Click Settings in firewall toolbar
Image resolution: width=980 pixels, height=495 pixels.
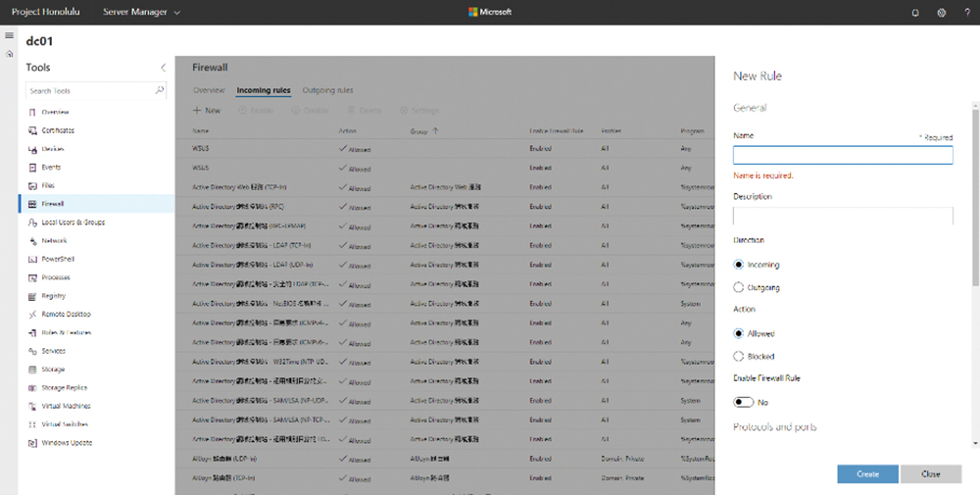pyautogui.click(x=419, y=110)
